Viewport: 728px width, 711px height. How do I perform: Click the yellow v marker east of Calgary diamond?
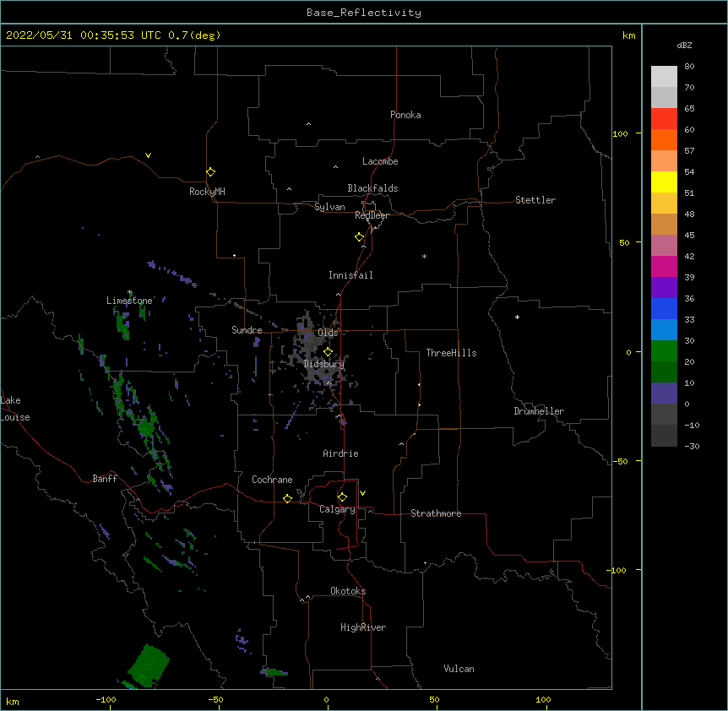362,493
